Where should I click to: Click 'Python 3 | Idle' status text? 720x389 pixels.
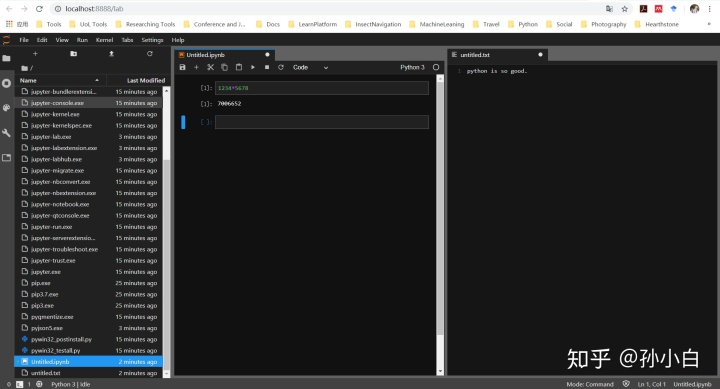[71, 384]
